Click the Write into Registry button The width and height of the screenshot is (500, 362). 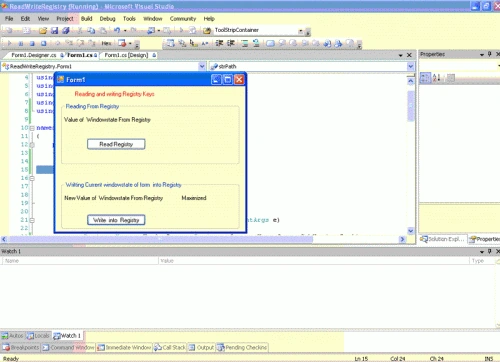click(116, 220)
